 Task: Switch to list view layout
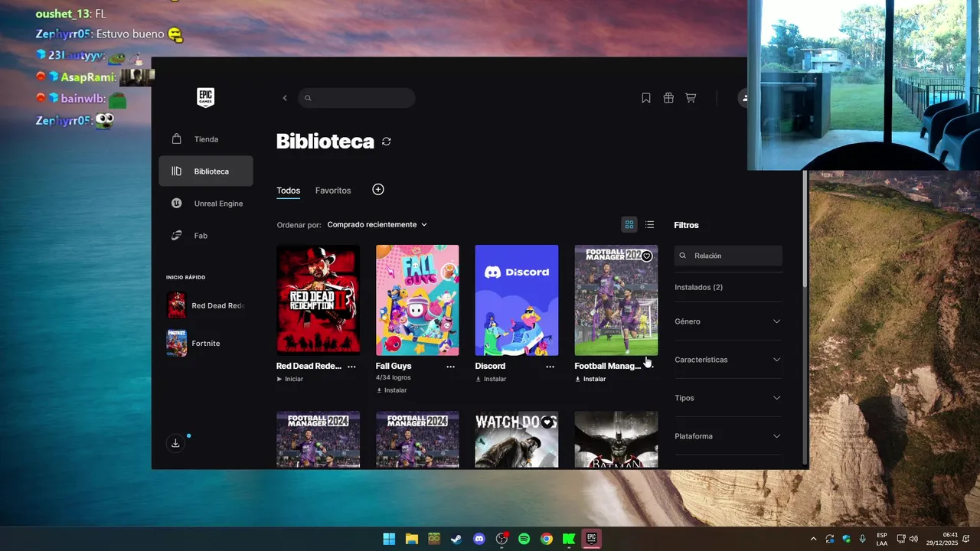coord(649,224)
